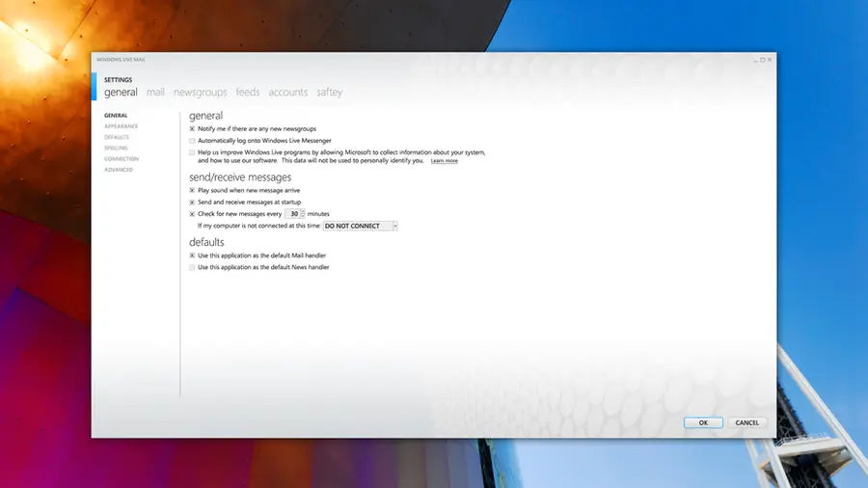Open the accounts tab

pos(287,92)
